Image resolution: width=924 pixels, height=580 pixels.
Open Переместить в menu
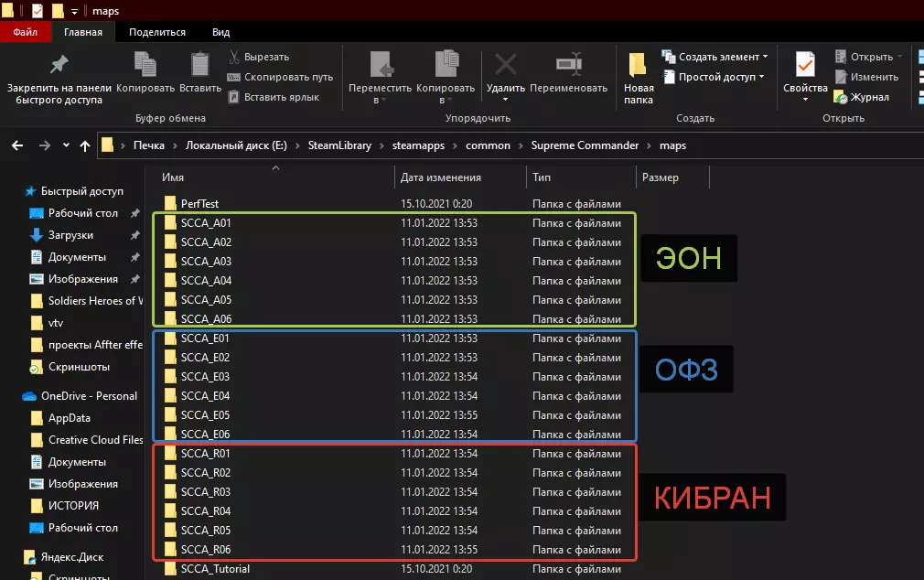point(380,77)
